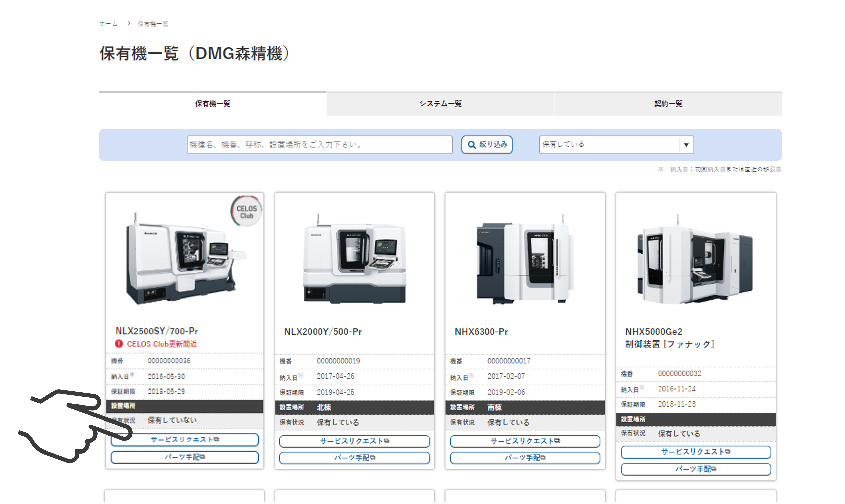Focus the machine search input field
The width and height of the screenshot is (845, 504).
click(x=319, y=145)
